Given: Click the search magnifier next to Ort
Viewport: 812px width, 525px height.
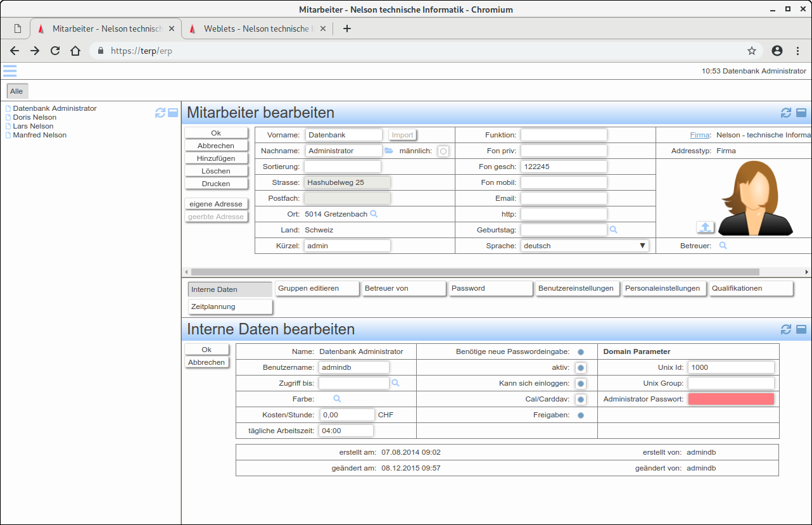Looking at the screenshot, I should pos(374,214).
